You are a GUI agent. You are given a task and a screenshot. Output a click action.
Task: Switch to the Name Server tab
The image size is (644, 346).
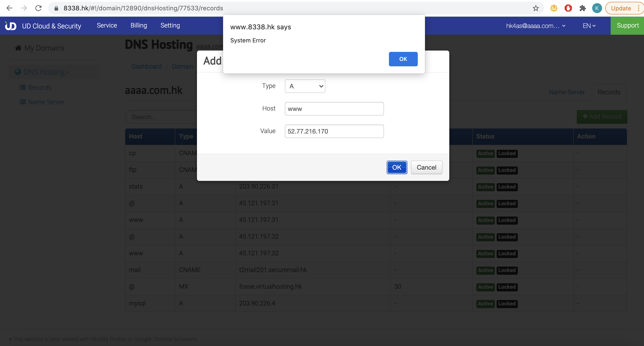pos(567,92)
